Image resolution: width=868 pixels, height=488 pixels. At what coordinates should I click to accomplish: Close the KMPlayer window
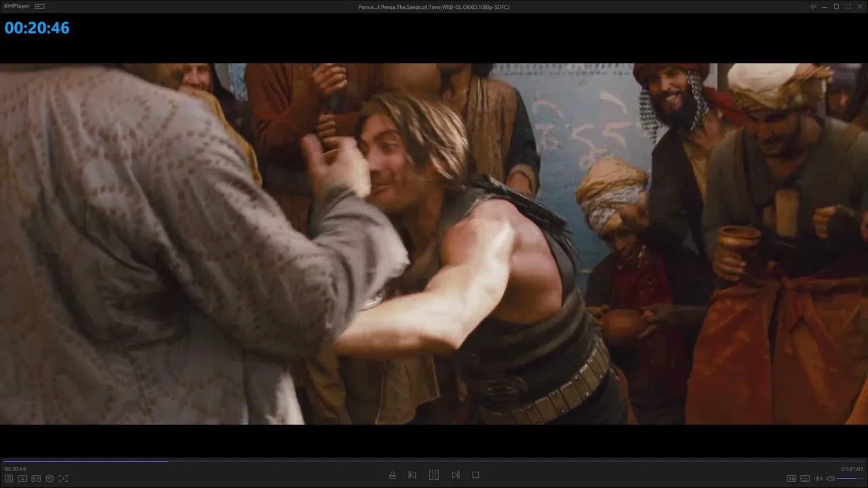coord(859,6)
